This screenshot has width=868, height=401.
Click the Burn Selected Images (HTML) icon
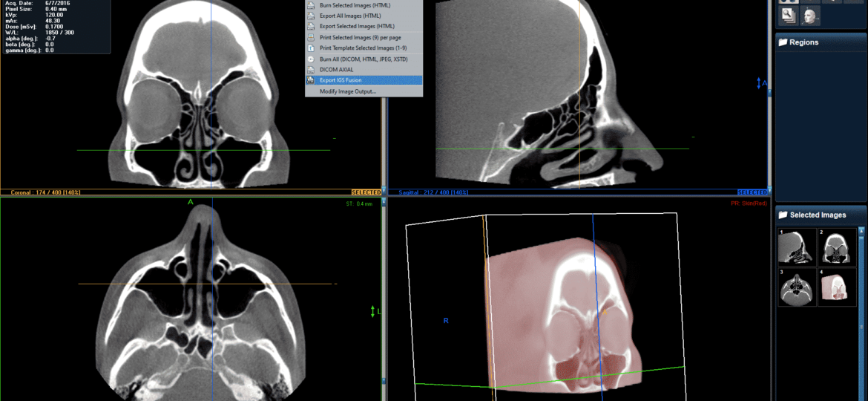[x=311, y=5]
